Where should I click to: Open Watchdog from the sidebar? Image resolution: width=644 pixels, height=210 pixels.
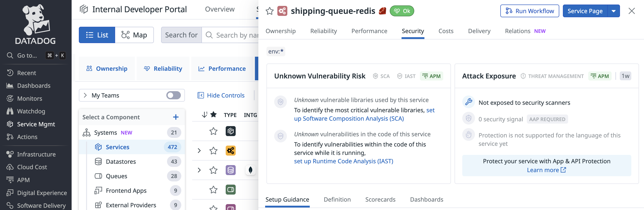31,111
